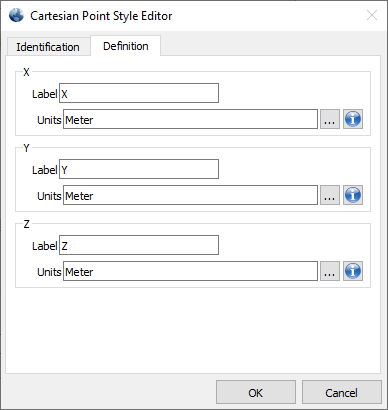Click the X Units Meter field

coord(190,119)
